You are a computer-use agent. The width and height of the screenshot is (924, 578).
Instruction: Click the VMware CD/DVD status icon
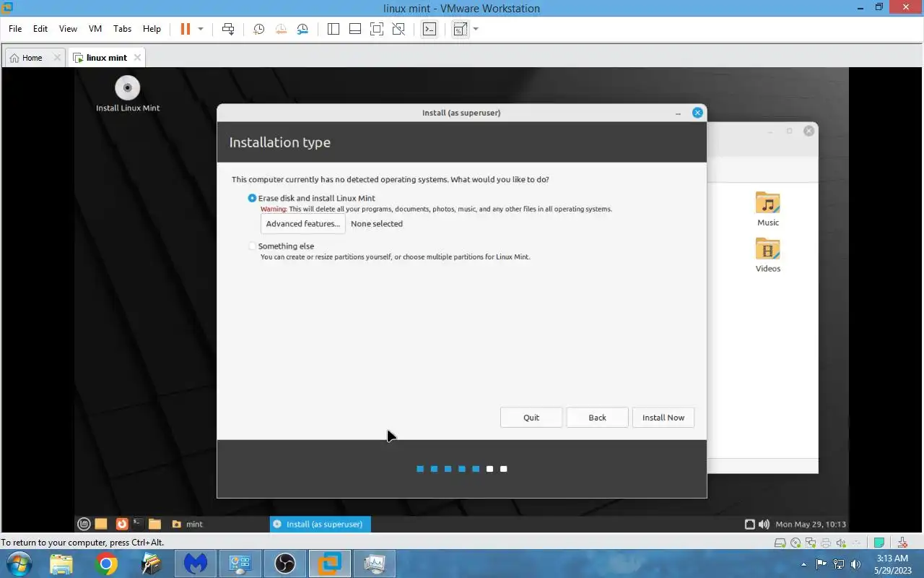pos(796,543)
